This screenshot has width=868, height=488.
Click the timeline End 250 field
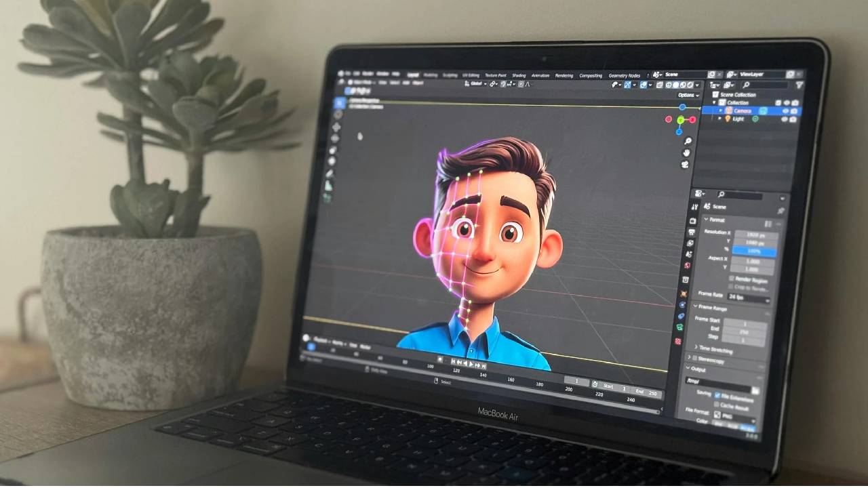coord(646,393)
